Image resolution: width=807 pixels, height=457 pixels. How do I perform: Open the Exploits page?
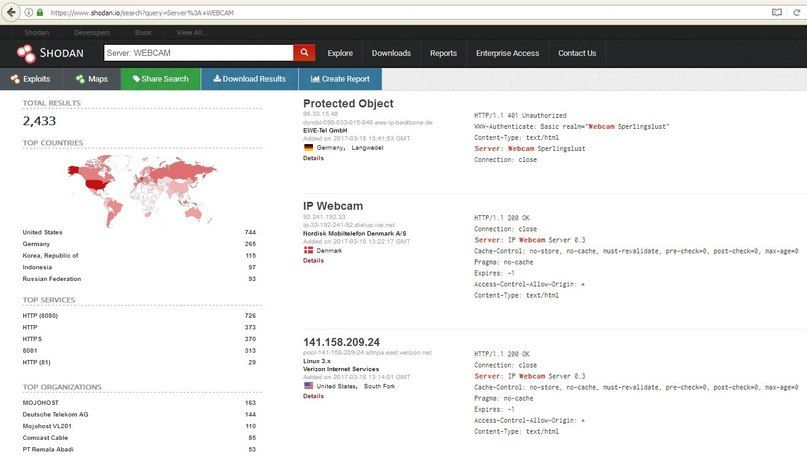coord(31,79)
